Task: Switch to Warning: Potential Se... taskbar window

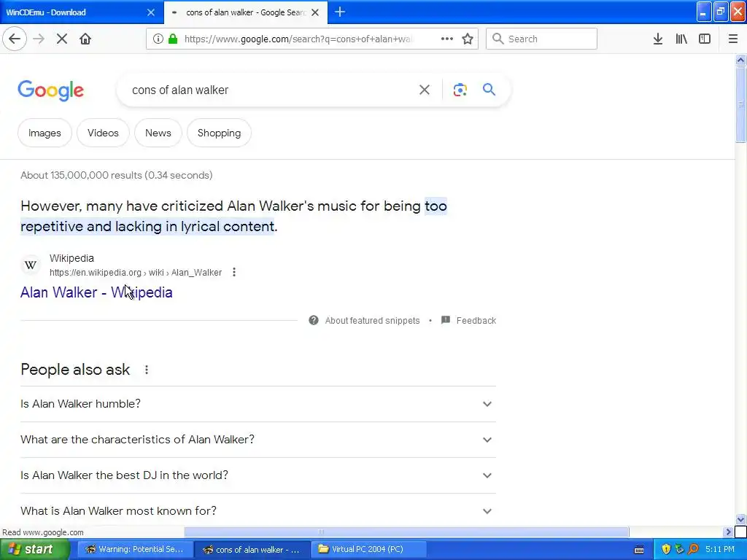Action: (135, 549)
